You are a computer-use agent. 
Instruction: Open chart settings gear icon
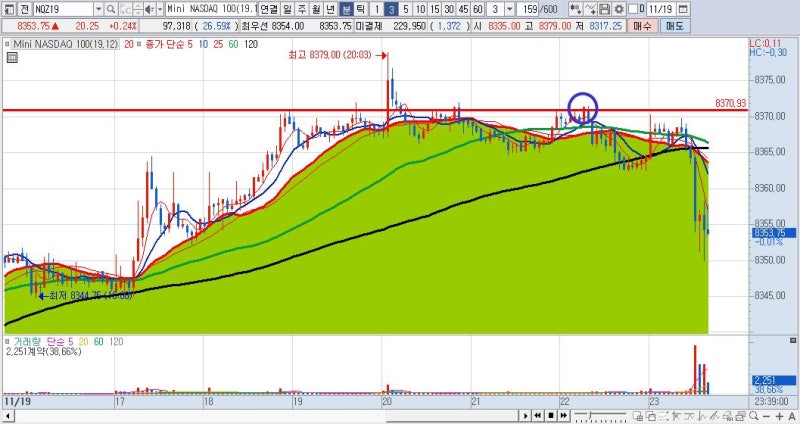pos(618,9)
